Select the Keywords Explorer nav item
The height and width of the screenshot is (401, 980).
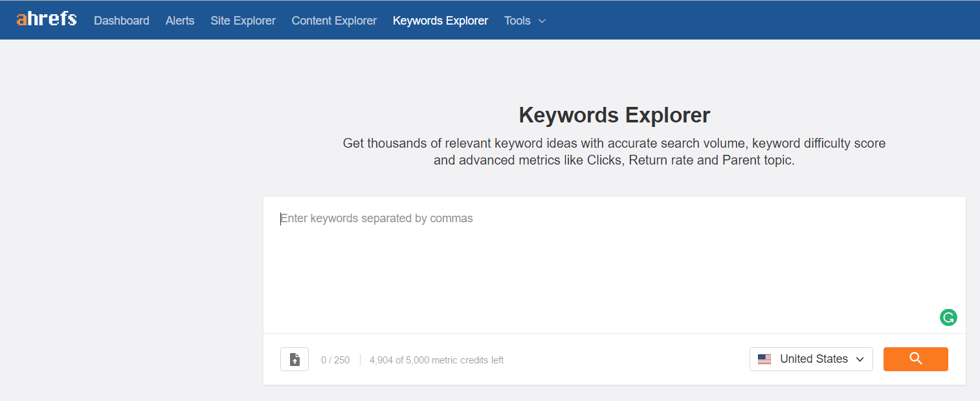pos(440,21)
